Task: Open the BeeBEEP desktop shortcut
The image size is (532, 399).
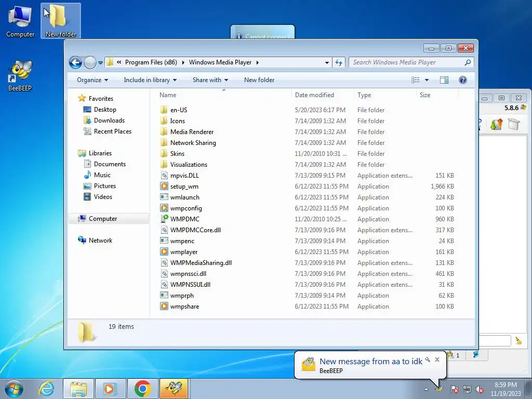Action: click(20, 76)
